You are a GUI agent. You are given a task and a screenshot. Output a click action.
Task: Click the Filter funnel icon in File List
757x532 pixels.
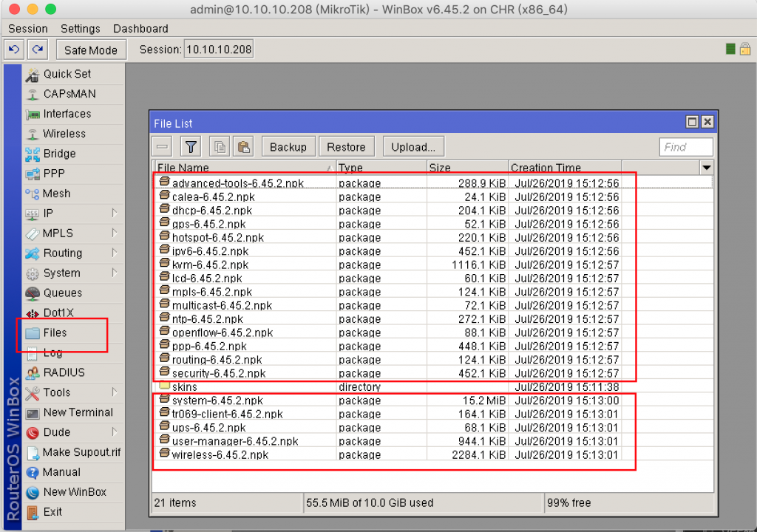pos(191,147)
